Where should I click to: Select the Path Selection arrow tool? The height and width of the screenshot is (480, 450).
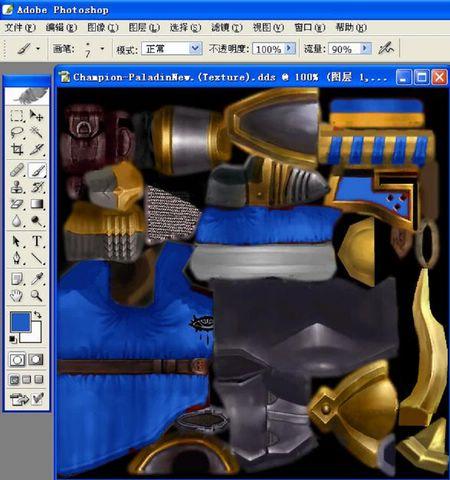click(17, 241)
